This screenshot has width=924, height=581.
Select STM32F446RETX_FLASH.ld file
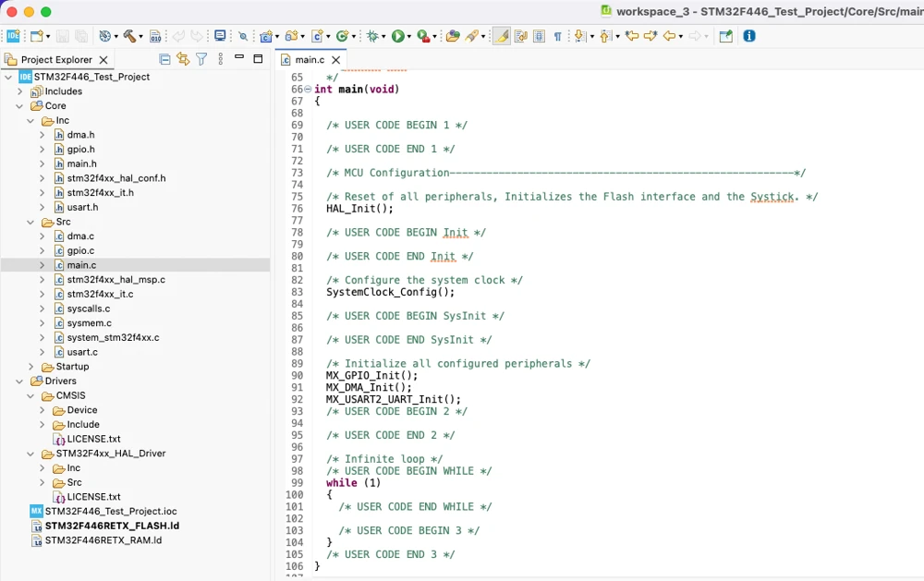coord(112,526)
